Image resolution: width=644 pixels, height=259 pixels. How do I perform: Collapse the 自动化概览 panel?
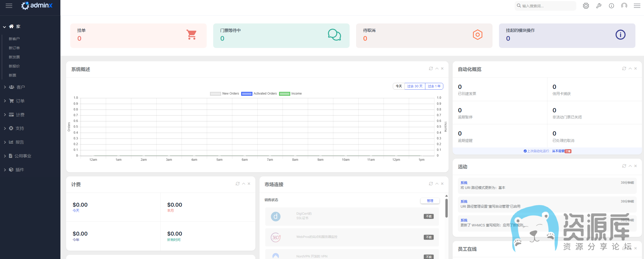[630, 69]
